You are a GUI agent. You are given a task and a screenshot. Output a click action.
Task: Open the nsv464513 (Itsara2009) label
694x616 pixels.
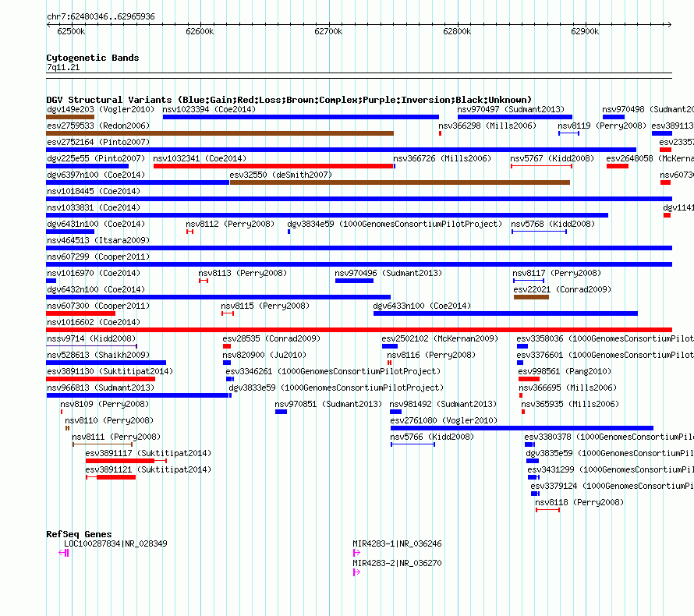(98, 240)
